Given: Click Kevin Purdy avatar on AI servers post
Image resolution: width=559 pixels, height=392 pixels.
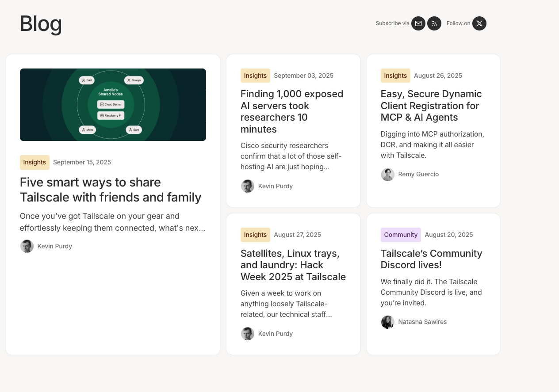Looking at the screenshot, I should pos(248,186).
